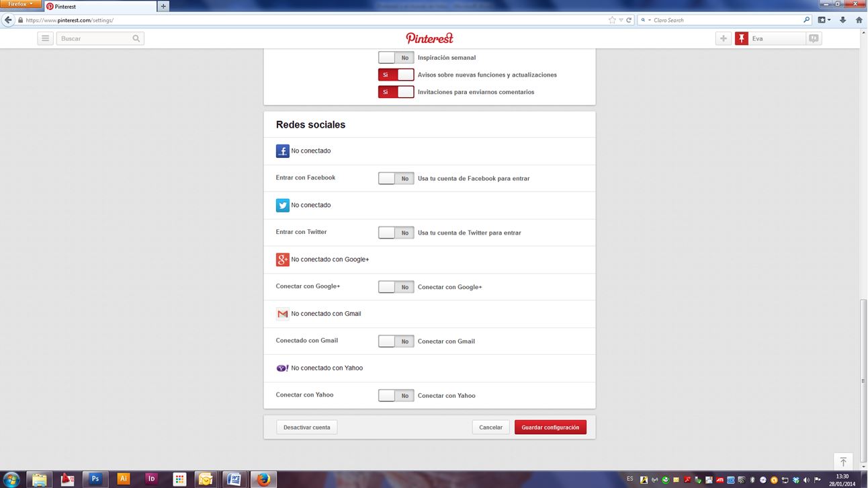Click the Firefox downloads arrow icon
The width and height of the screenshot is (868, 488).
click(843, 20)
